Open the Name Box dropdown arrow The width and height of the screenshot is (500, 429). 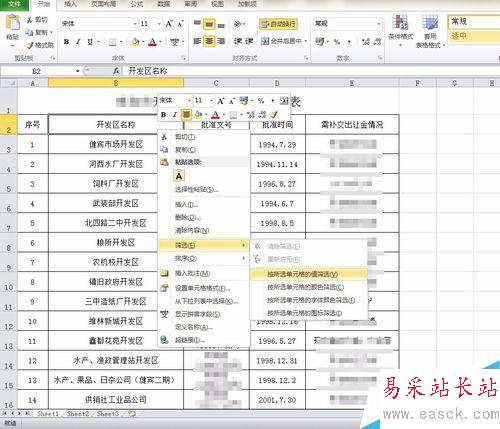click(x=77, y=71)
